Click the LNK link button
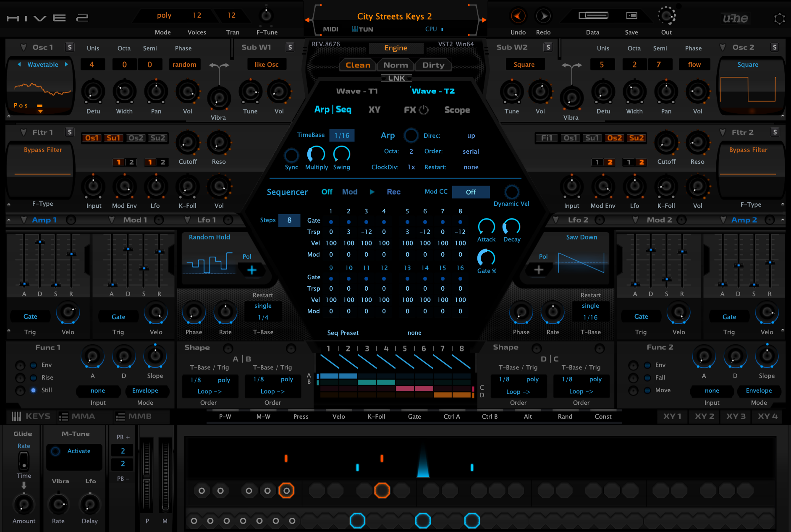The height and width of the screenshot is (532, 791). pyautogui.click(x=396, y=78)
